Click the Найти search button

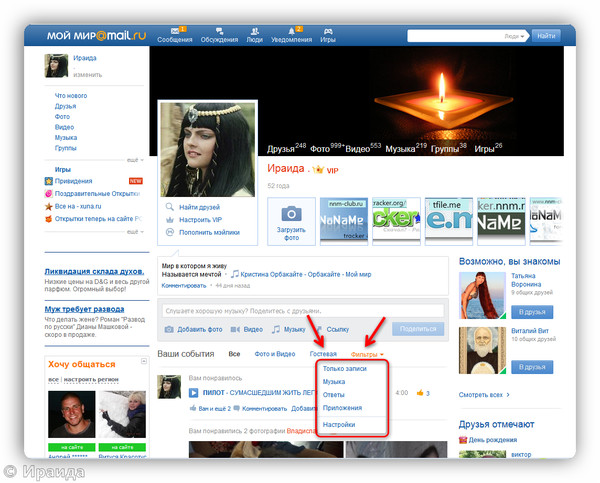546,36
